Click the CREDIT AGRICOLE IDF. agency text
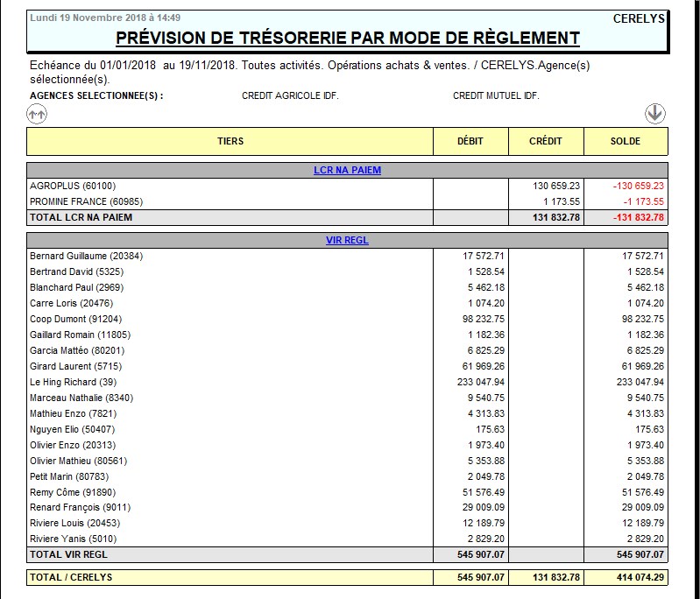700x599 pixels. pos(290,96)
